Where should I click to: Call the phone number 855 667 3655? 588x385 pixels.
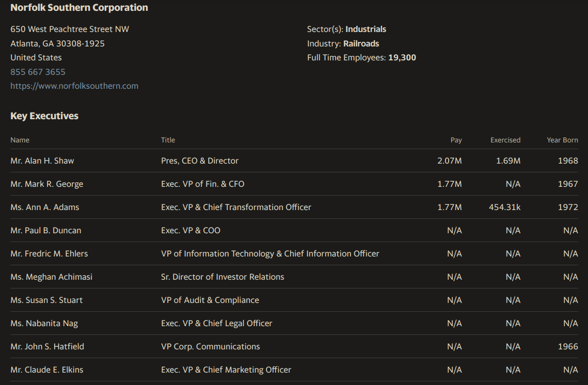38,72
